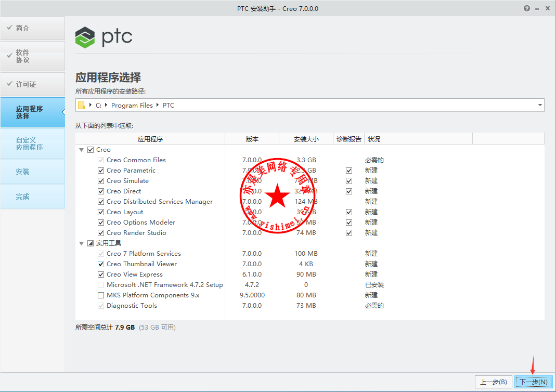
Task: Go to the 软件协议 step
Action: point(33,56)
